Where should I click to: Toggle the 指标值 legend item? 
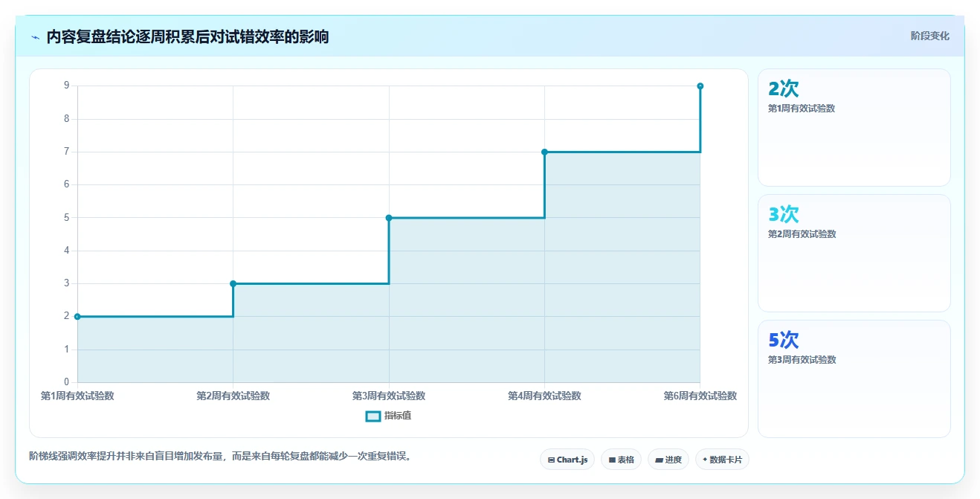tap(388, 416)
